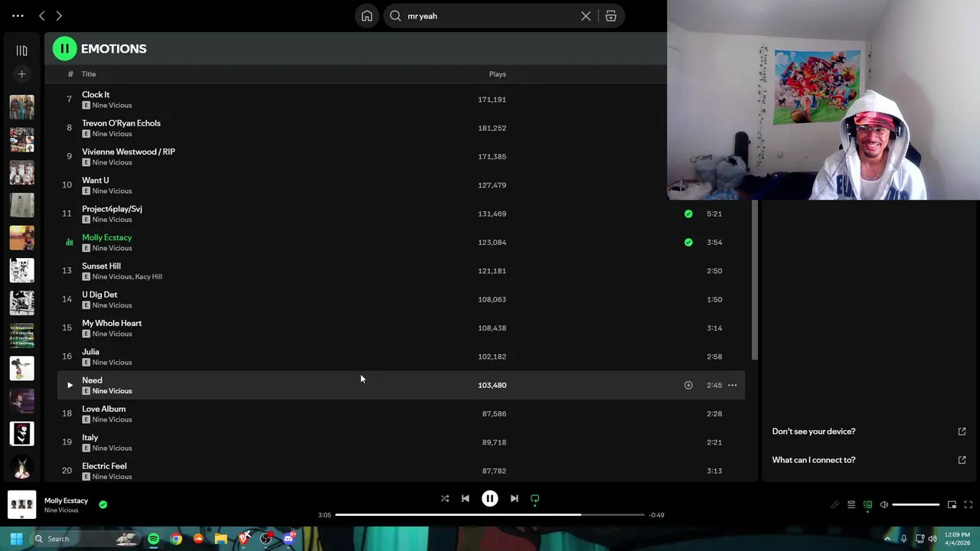Image resolution: width=980 pixels, height=551 pixels.
Task: Open 'Don't see your device?' link
Action: click(x=814, y=432)
